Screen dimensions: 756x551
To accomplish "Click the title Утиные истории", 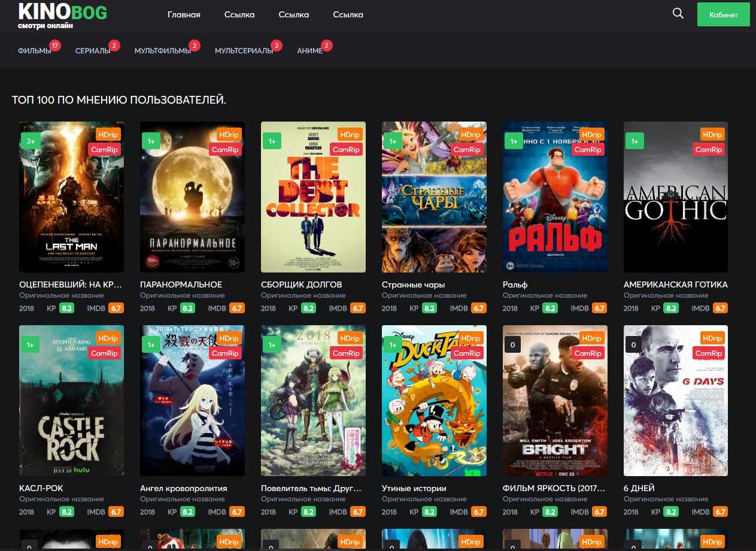I will [414, 488].
